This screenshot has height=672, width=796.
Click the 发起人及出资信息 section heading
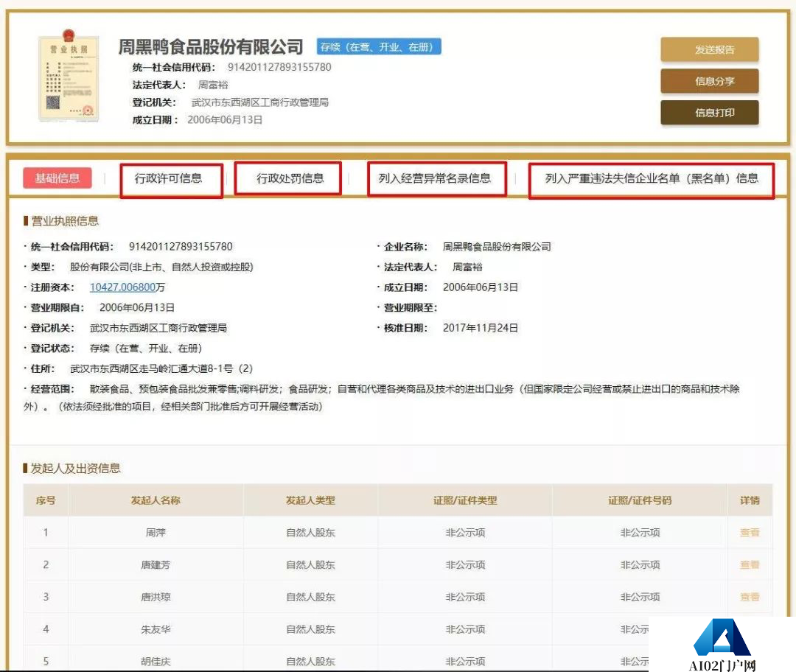point(76,468)
